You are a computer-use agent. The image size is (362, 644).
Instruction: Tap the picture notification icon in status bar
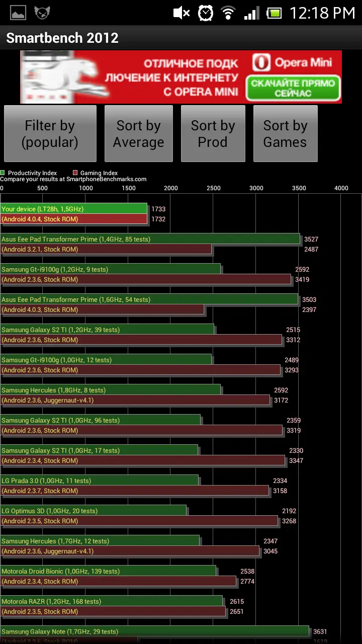18,13
